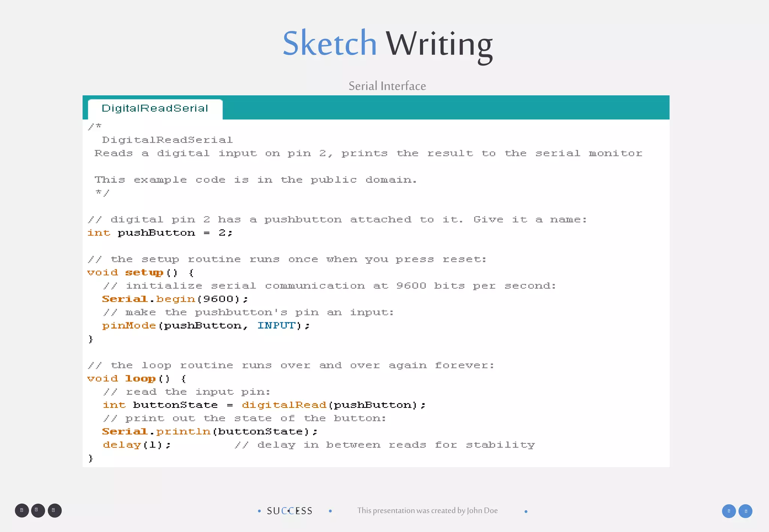Screen dimensions: 769x532
Task: Click the rightmost blue circular navigation icon
Action: [x=745, y=511]
